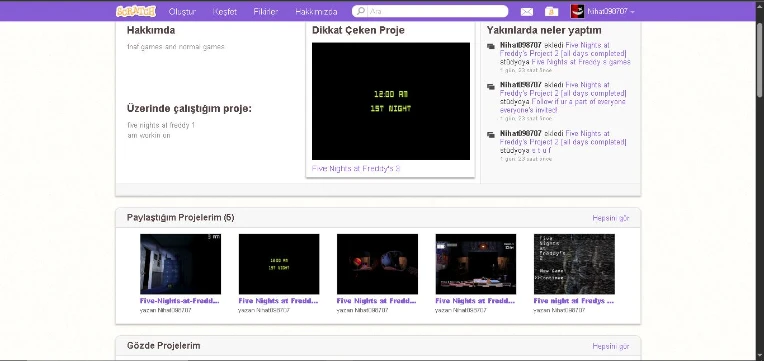Expand the Nihat098707 account dropdown
This screenshot has width=764, height=361.
[611, 11]
